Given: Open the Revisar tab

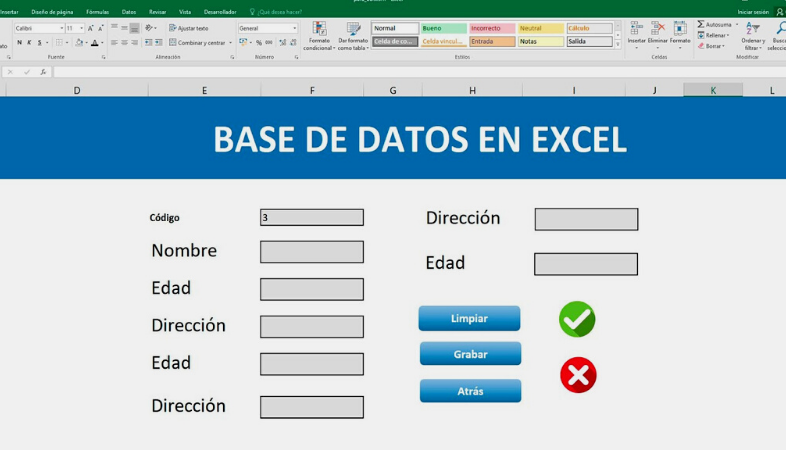Looking at the screenshot, I should pos(157,12).
